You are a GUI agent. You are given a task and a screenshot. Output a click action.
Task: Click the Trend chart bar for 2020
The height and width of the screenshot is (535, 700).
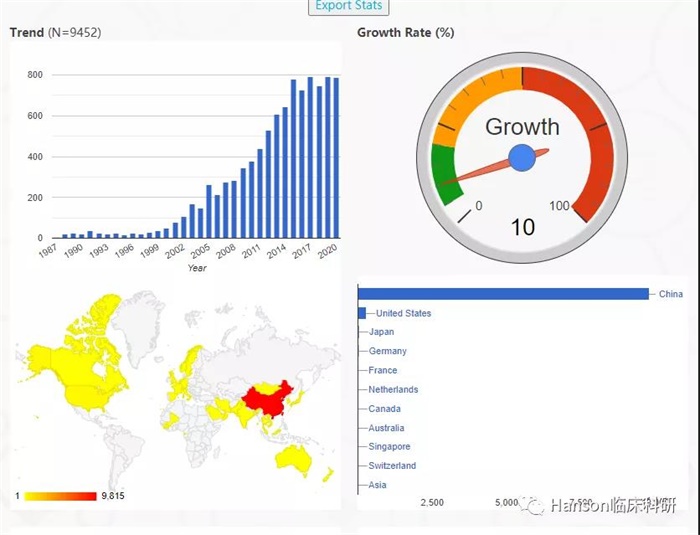pos(328,158)
